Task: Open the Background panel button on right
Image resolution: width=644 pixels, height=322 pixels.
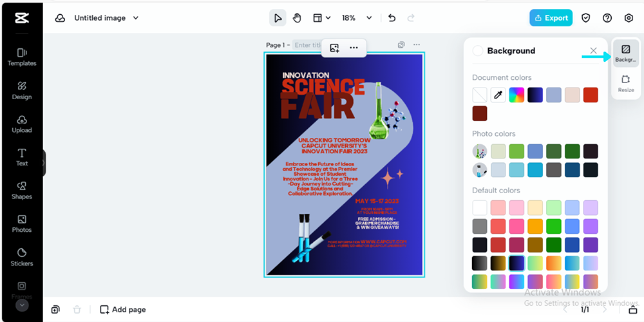Action: click(625, 53)
